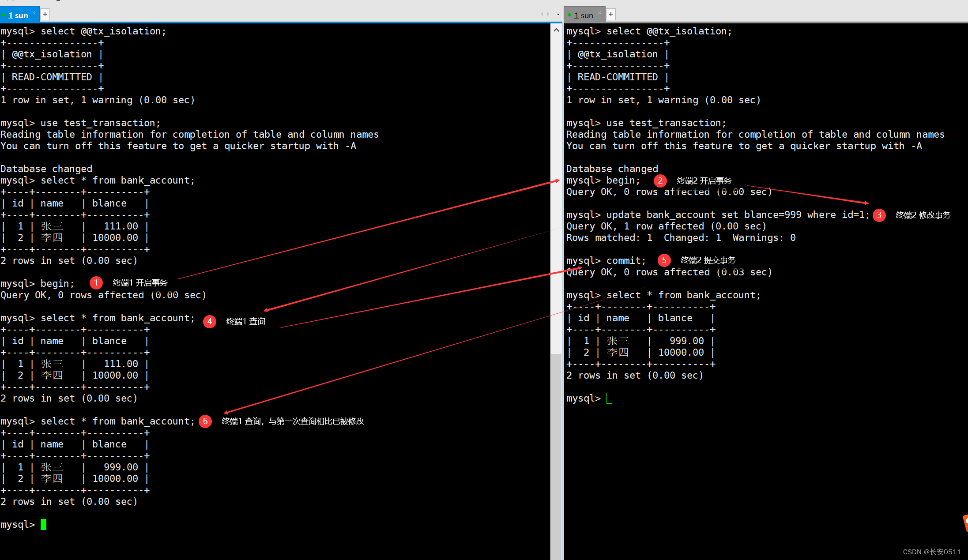Click '999.00' balance in right terminal

click(687, 341)
